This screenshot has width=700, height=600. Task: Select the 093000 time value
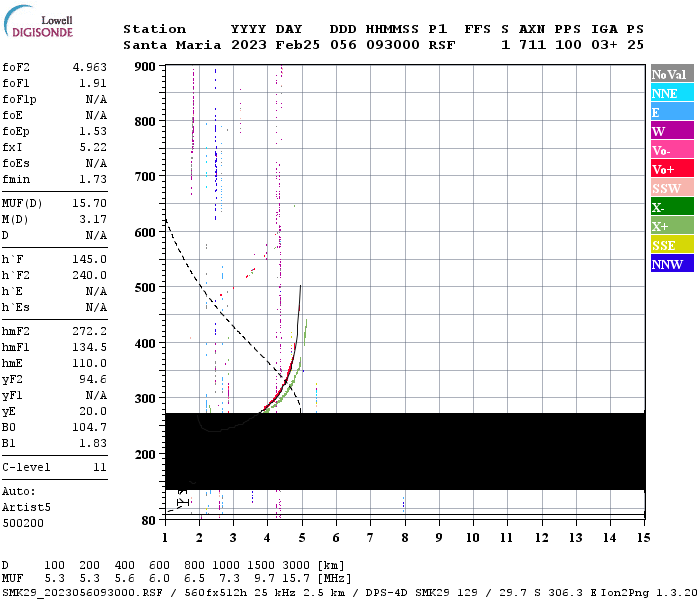[392, 45]
